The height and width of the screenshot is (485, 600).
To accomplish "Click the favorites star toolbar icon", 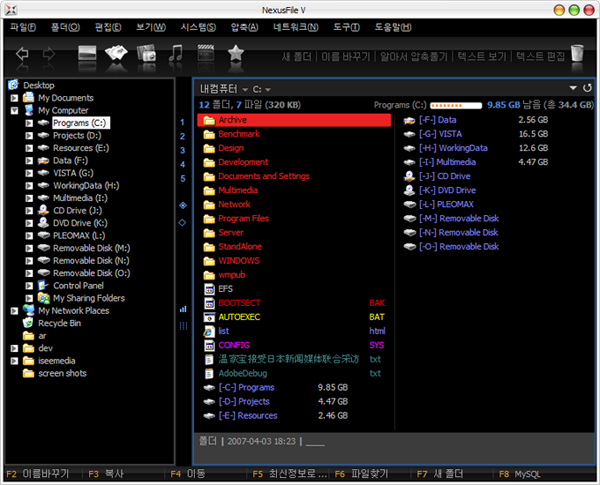I will point(236,53).
